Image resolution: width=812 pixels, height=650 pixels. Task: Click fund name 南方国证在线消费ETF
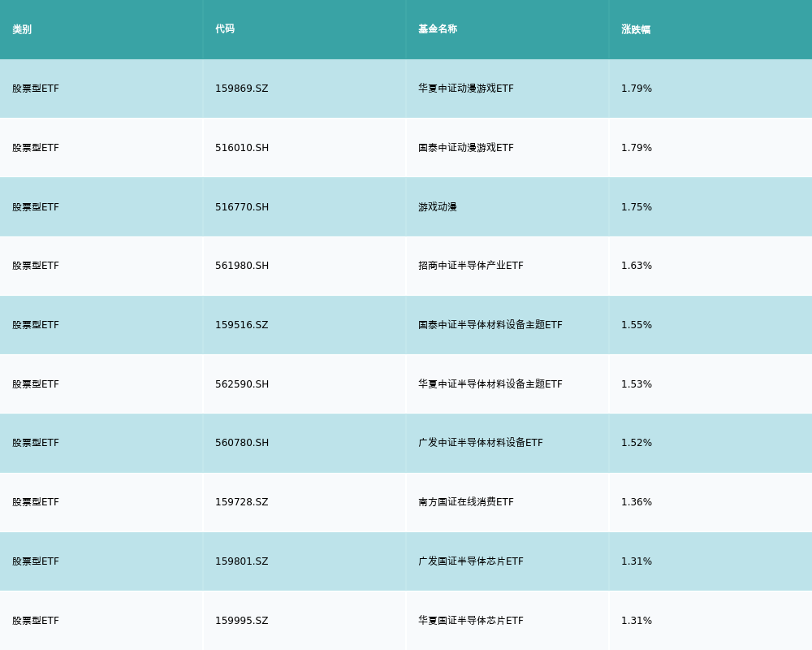(466, 502)
